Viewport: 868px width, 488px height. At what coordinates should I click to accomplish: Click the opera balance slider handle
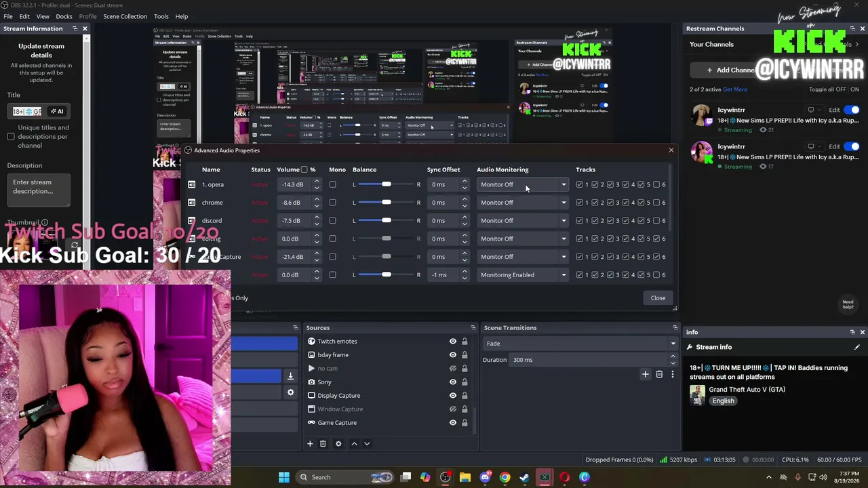point(386,184)
